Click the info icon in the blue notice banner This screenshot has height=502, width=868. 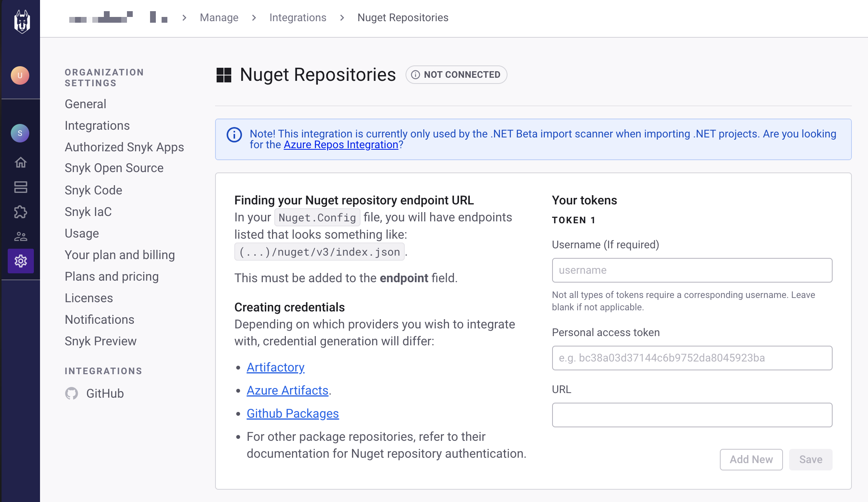(234, 135)
